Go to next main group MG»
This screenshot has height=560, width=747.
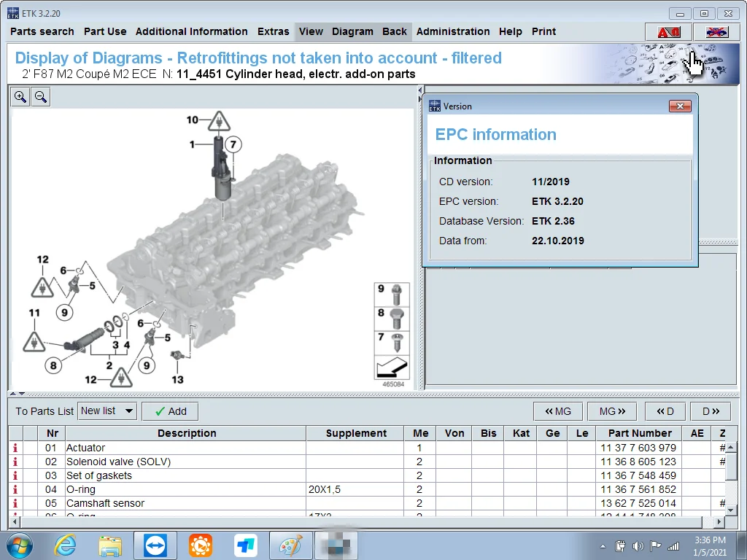click(612, 411)
